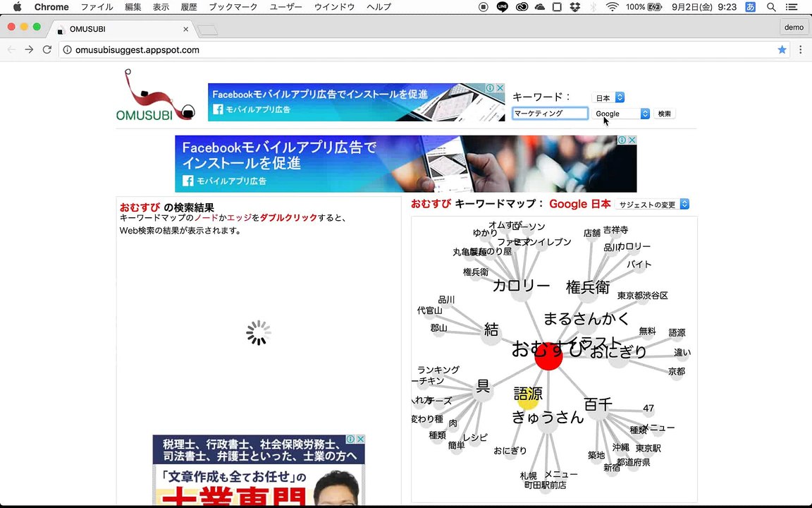Image resolution: width=812 pixels, height=508 pixels.
Task: Click the Wi-Fi status icon
Action: tap(612, 7)
